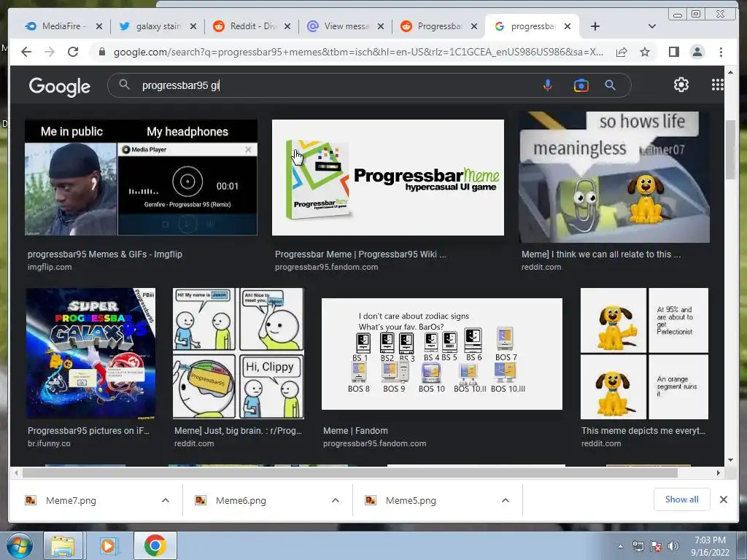Close the View message tab
Screen dimensions: 747x560
click(381, 26)
